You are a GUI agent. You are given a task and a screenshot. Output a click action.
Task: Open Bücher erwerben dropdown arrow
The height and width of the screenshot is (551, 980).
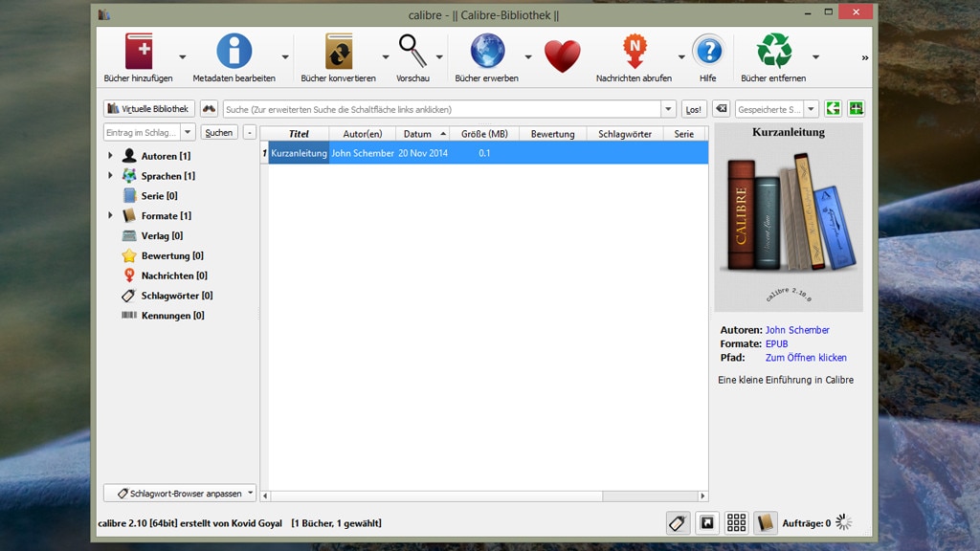coord(528,56)
